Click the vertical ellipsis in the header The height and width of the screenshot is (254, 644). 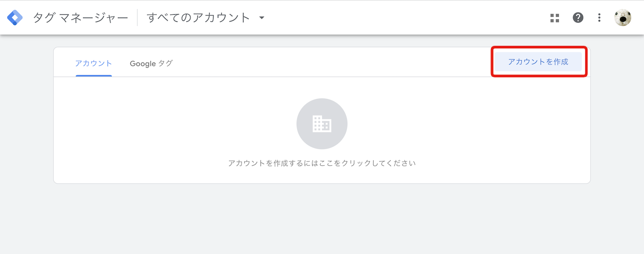(x=599, y=18)
